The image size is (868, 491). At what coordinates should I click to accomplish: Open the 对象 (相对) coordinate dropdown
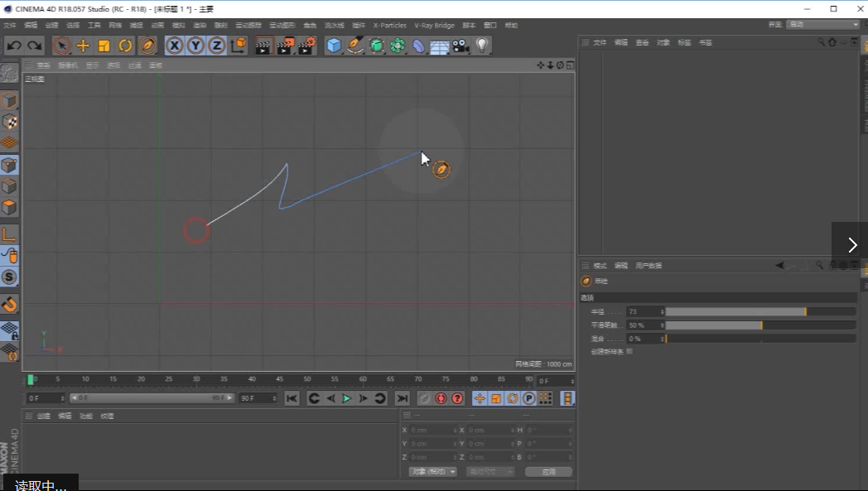(432, 472)
